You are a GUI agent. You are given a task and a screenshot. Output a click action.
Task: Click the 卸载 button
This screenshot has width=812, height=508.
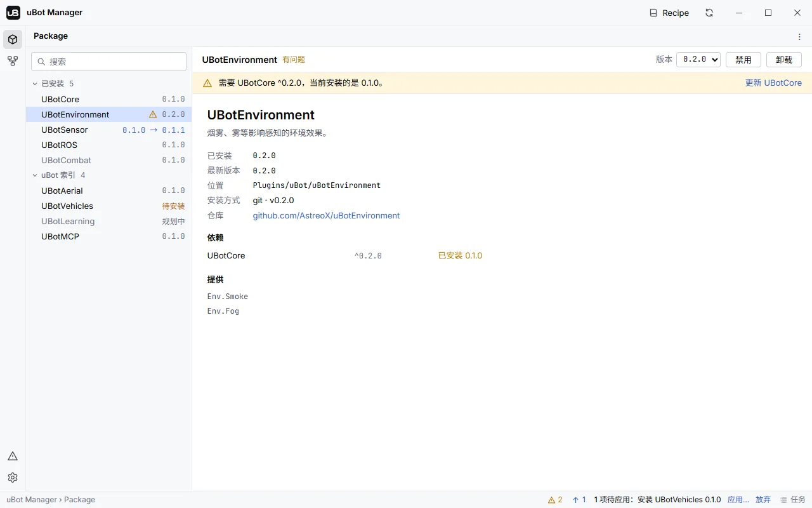pyautogui.click(x=784, y=60)
